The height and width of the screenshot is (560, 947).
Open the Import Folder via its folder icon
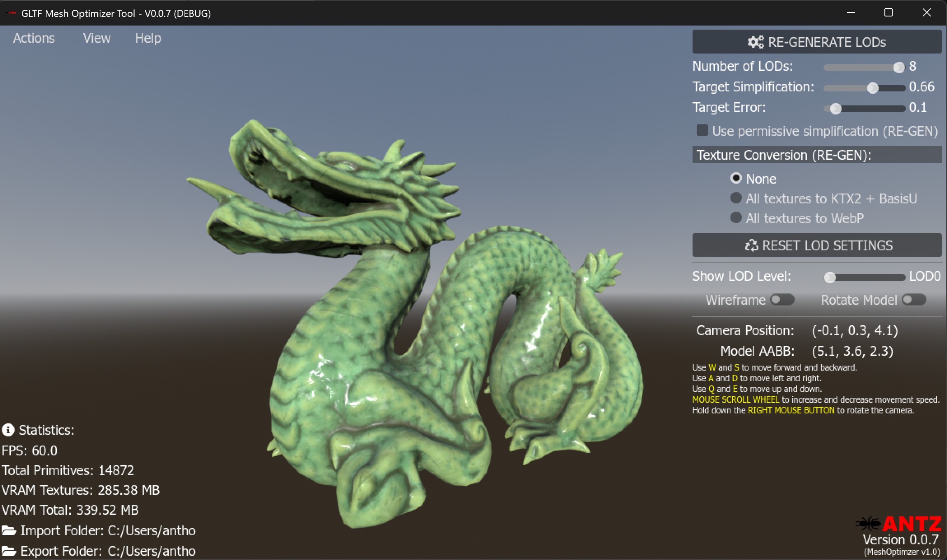pos(9,530)
